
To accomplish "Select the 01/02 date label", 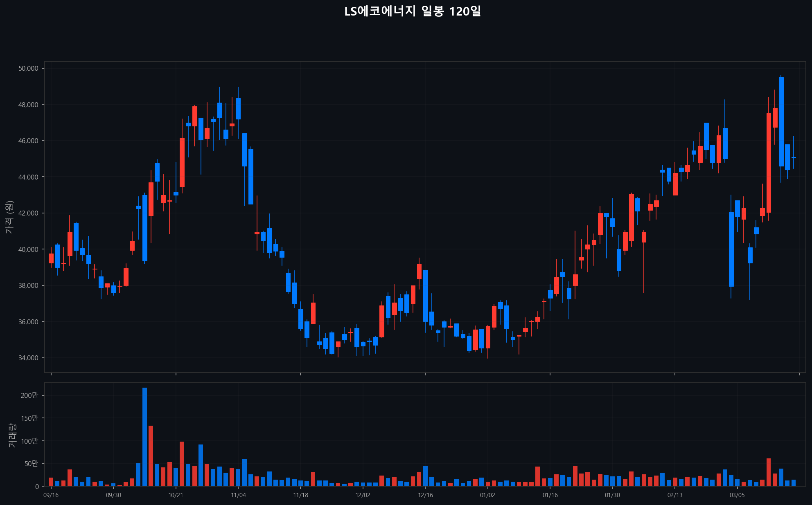I will point(487,495).
